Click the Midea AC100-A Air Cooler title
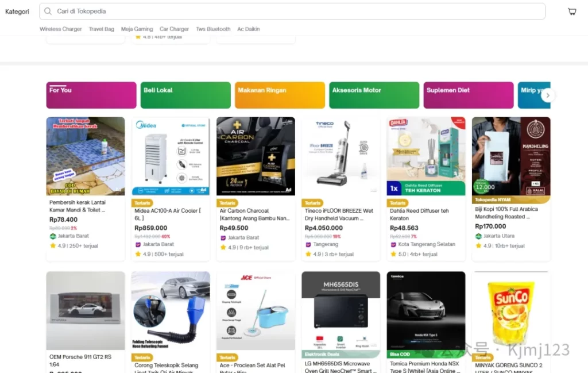The width and height of the screenshot is (588, 373). coord(168,214)
